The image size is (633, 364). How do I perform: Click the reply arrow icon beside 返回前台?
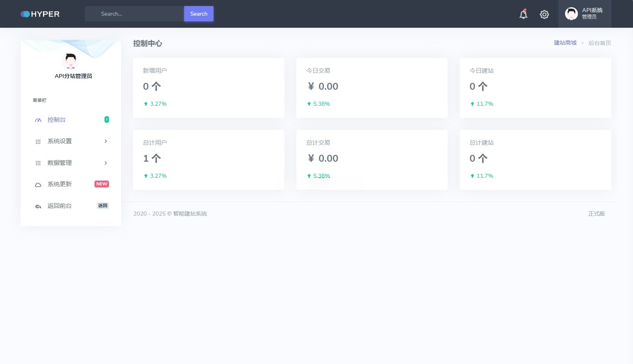38,206
